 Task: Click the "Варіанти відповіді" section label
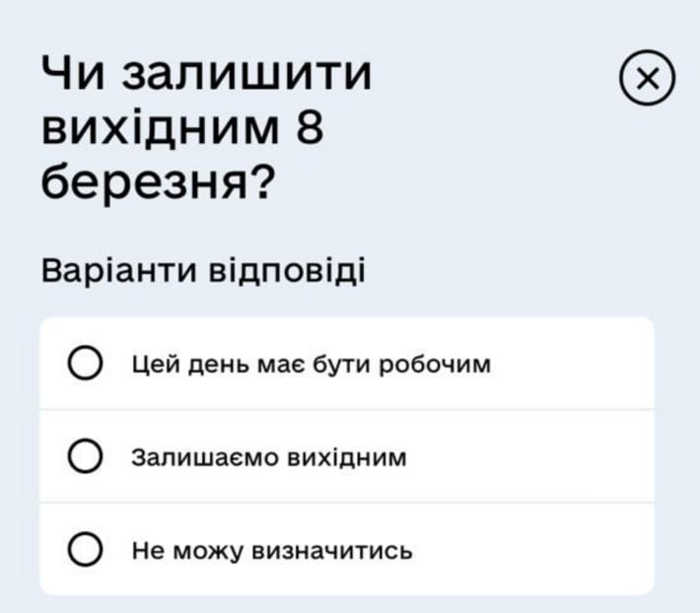tap(203, 269)
